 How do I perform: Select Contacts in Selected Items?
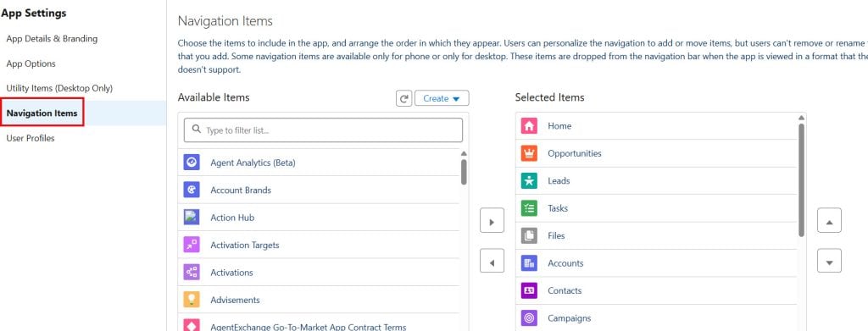point(565,290)
